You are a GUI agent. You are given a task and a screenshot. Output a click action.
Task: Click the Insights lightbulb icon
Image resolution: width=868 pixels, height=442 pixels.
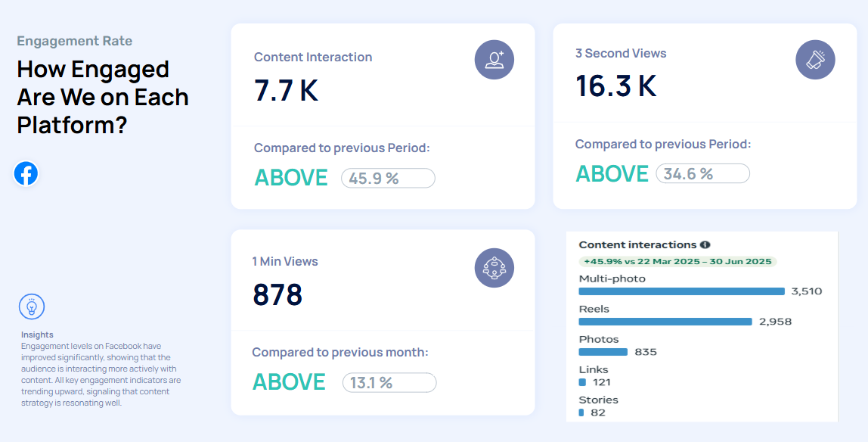click(32, 307)
